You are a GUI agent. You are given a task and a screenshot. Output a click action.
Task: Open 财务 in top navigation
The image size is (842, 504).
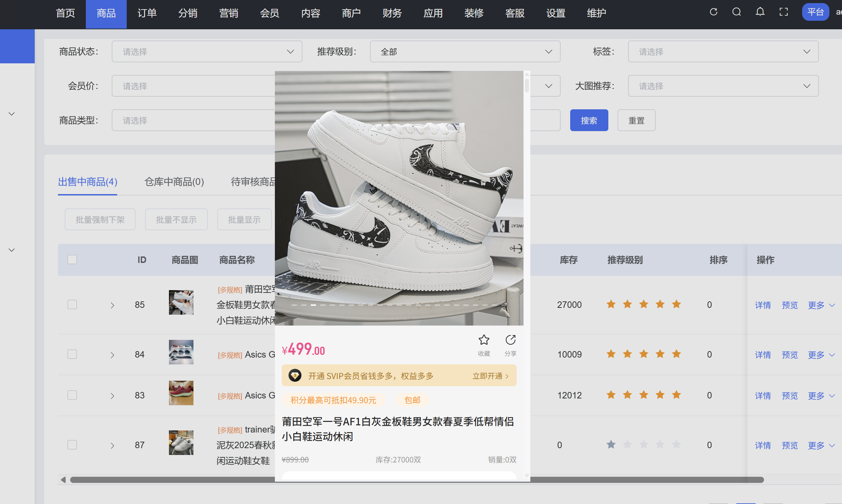[392, 13]
